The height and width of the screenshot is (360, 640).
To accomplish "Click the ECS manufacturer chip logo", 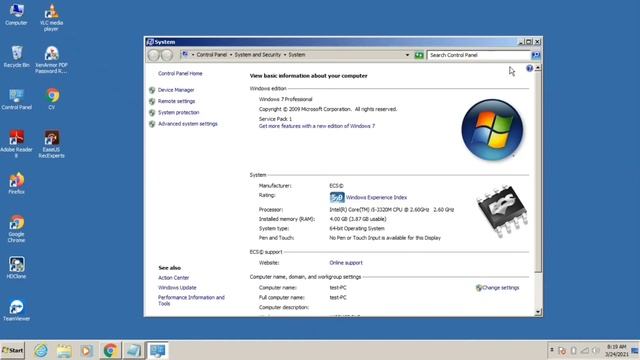I will click(x=502, y=211).
